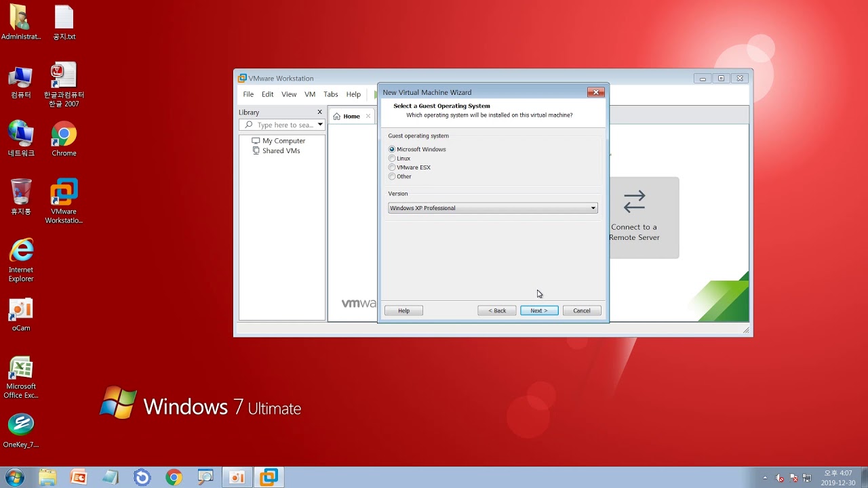Select the Microsoft Windows radio button
The height and width of the screenshot is (488, 868).
click(392, 149)
